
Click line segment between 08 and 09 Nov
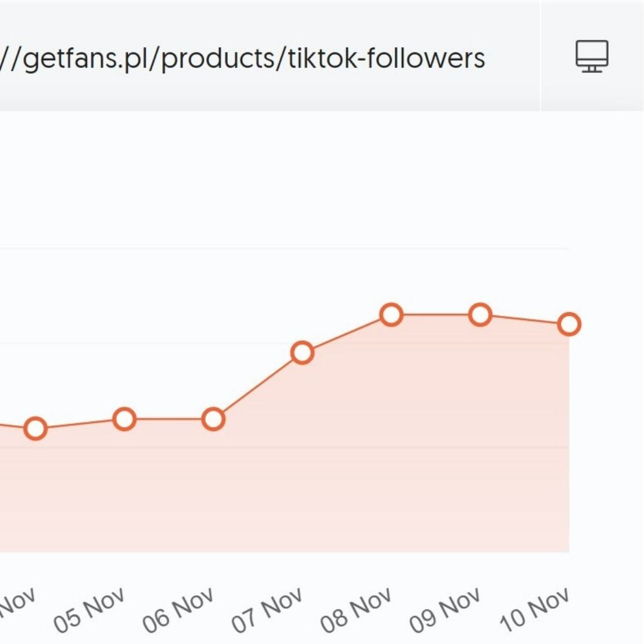(x=435, y=314)
